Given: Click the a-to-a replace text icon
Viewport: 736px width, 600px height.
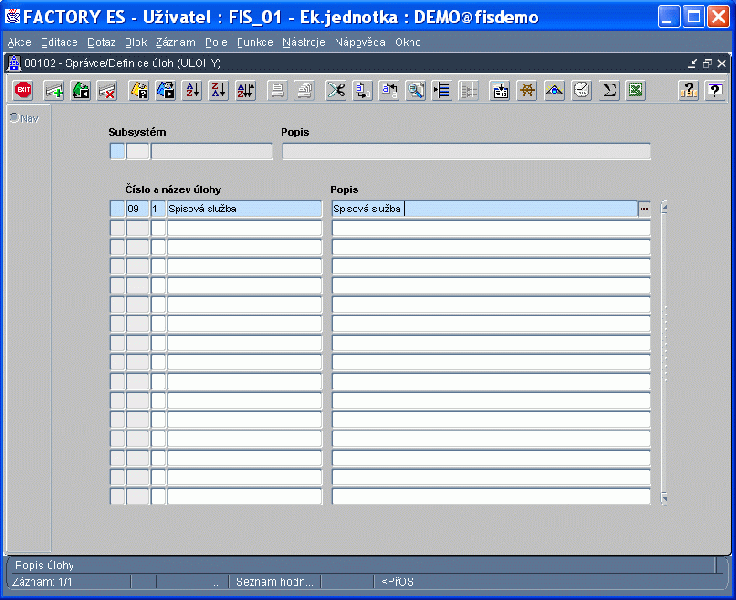Looking at the screenshot, I should [x=389, y=90].
